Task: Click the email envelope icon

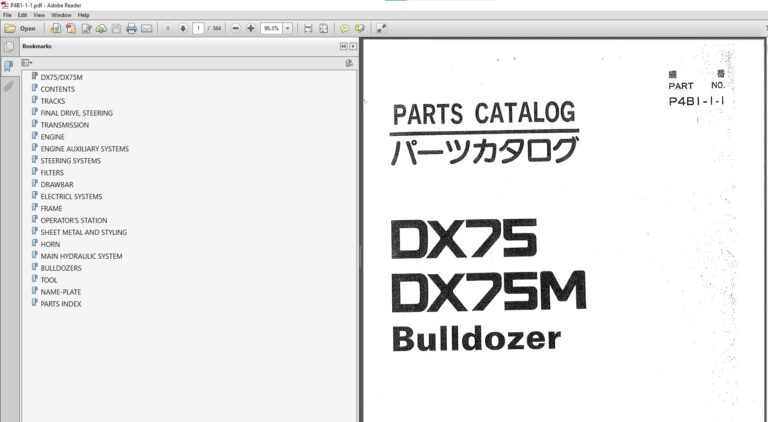Action: point(146,28)
